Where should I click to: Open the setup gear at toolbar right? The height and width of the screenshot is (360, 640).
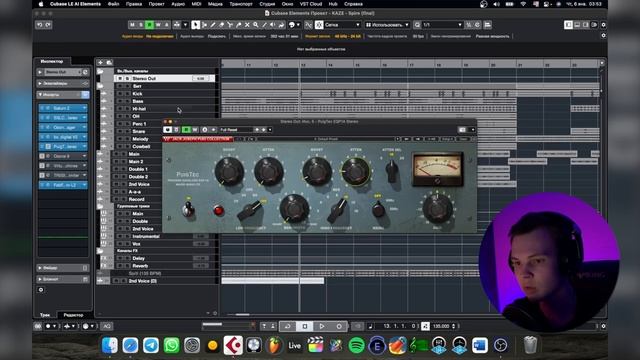[x=603, y=25]
